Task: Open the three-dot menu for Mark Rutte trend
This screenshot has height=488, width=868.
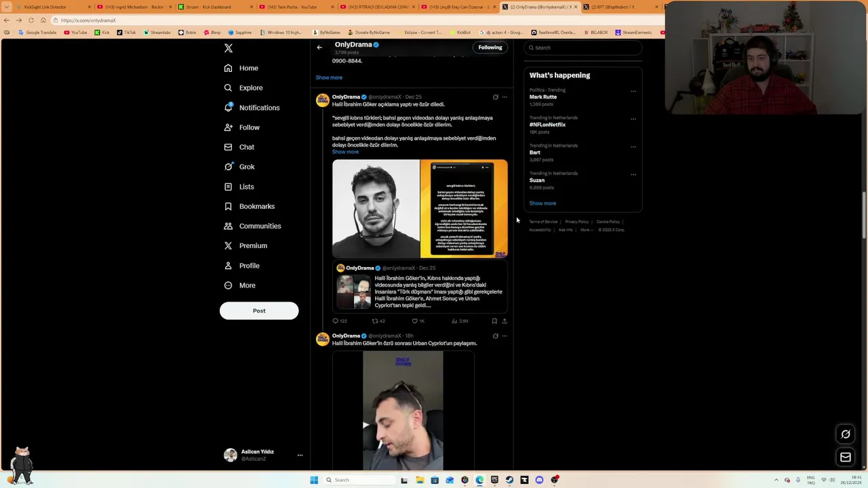Action: pyautogui.click(x=633, y=91)
